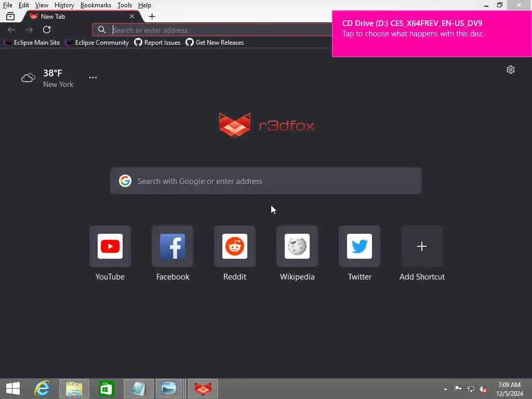The width and height of the screenshot is (532, 399).
Task: Open the View menu
Action: (42, 5)
